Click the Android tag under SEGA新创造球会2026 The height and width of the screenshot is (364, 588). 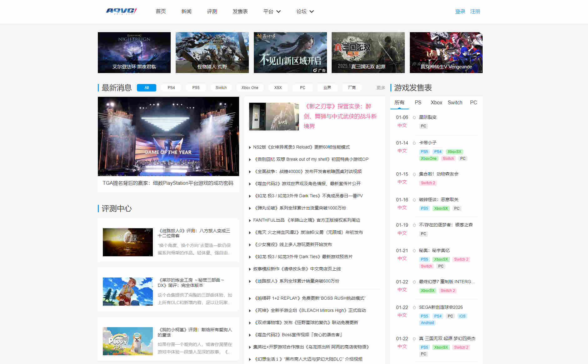click(x=427, y=323)
